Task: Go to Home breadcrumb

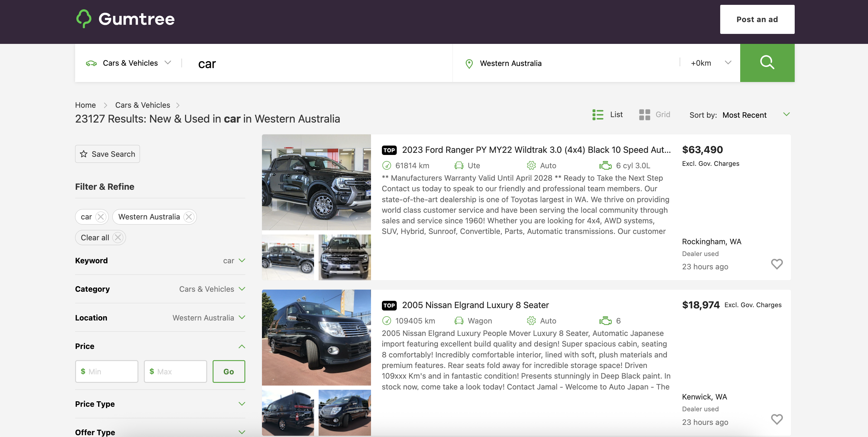Action: pyautogui.click(x=85, y=105)
